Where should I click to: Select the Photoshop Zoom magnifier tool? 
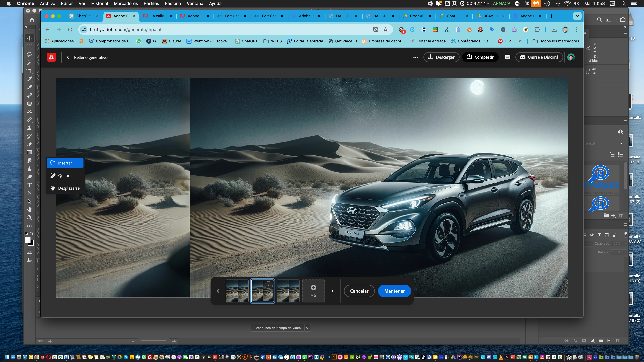pyautogui.click(x=30, y=218)
